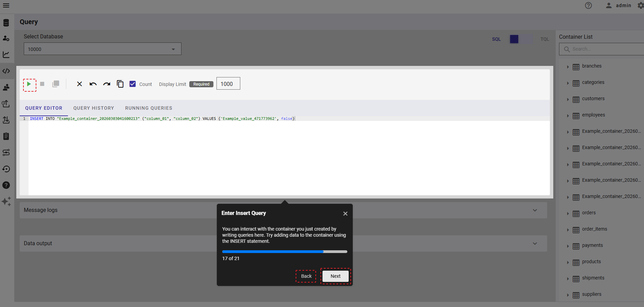The image size is (644, 307).
Task: Uncheck the Count checkbox
Action: (133, 84)
